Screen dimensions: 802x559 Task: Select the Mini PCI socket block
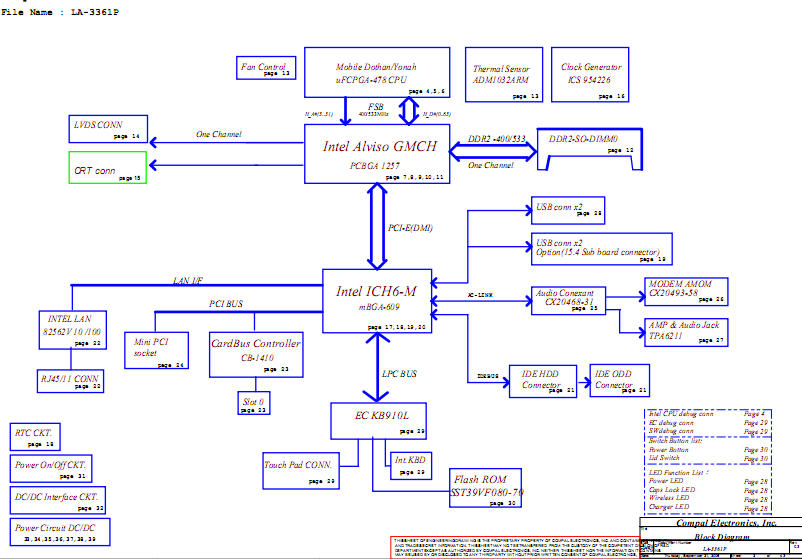(x=157, y=350)
